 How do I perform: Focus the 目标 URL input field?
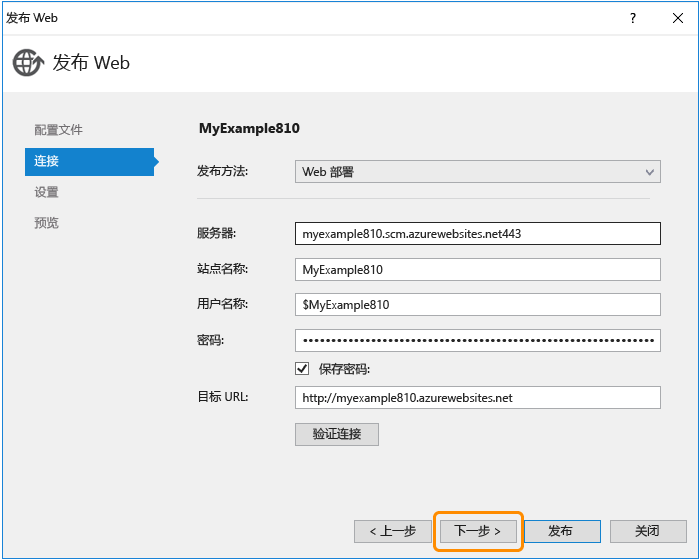point(478,397)
